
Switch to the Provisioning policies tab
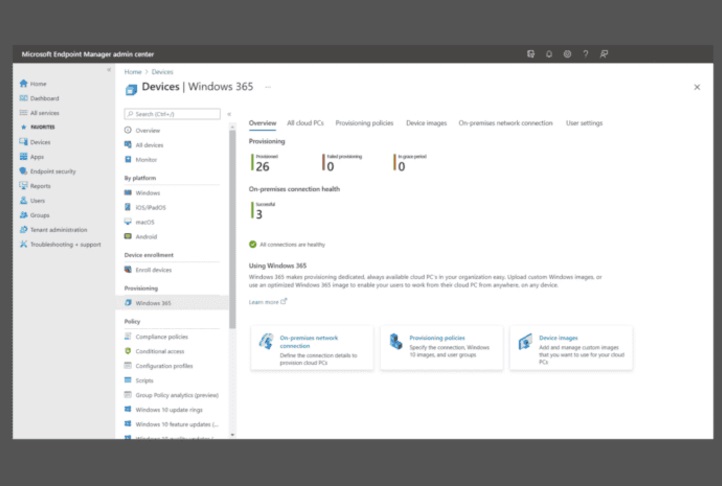pos(364,123)
